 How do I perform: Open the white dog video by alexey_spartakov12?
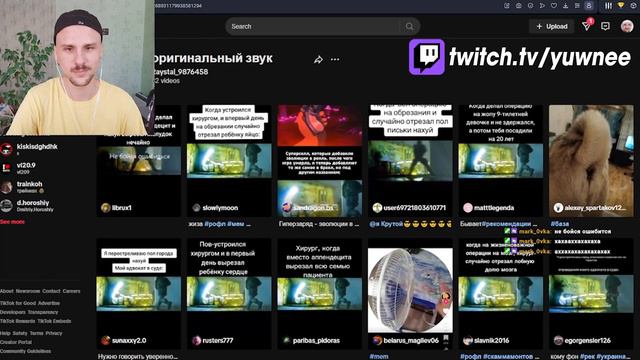[591, 161]
